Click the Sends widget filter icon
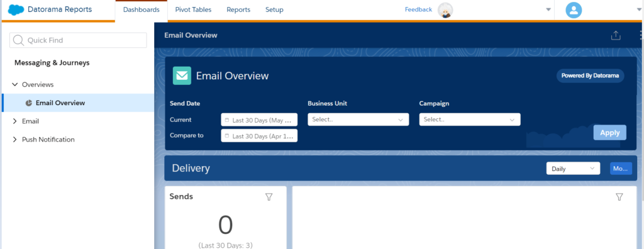The image size is (644, 249). 269,197
